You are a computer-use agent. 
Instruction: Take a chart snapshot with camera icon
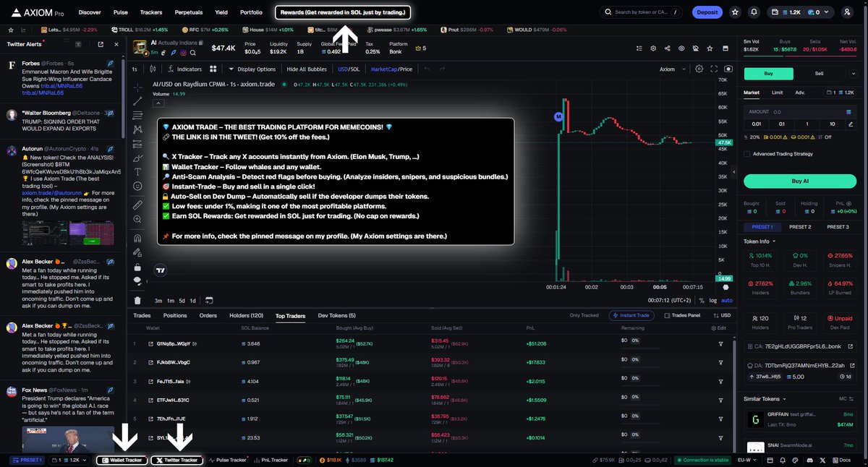click(x=728, y=69)
